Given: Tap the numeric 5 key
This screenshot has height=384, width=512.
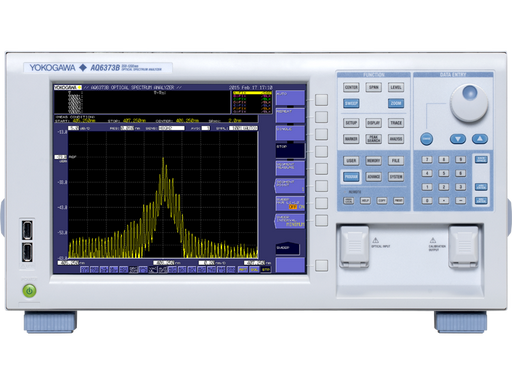Looking at the screenshot, I should point(443,173).
